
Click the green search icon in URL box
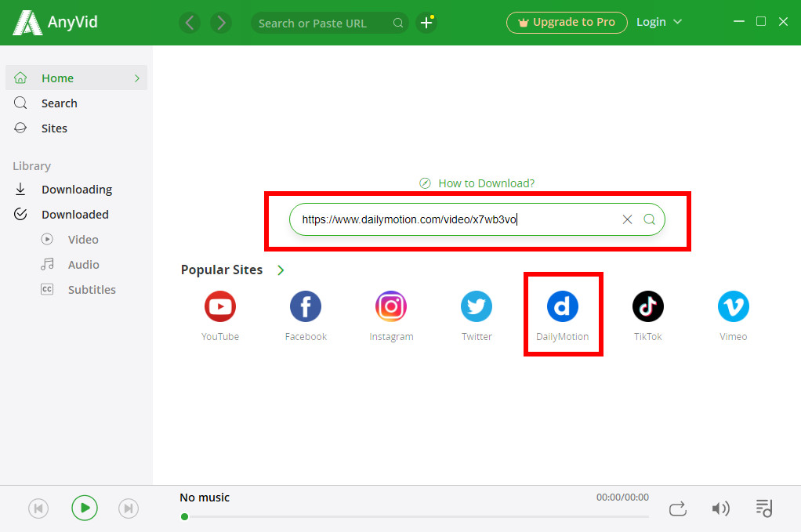(x=649, y=219)
